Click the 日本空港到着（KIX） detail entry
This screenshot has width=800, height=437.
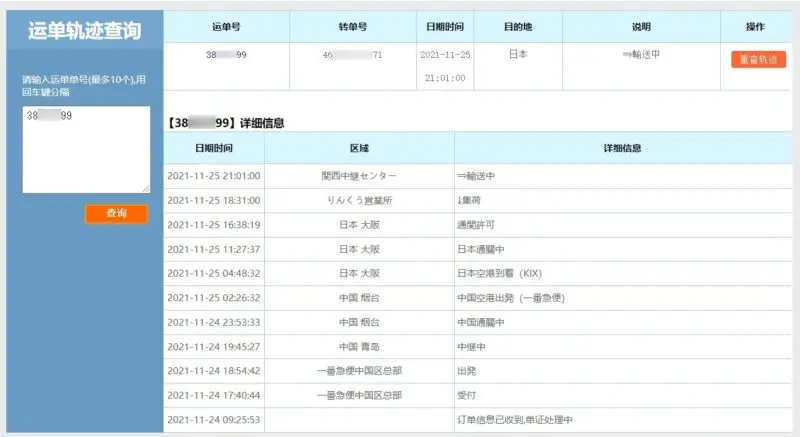coord(499,273)
